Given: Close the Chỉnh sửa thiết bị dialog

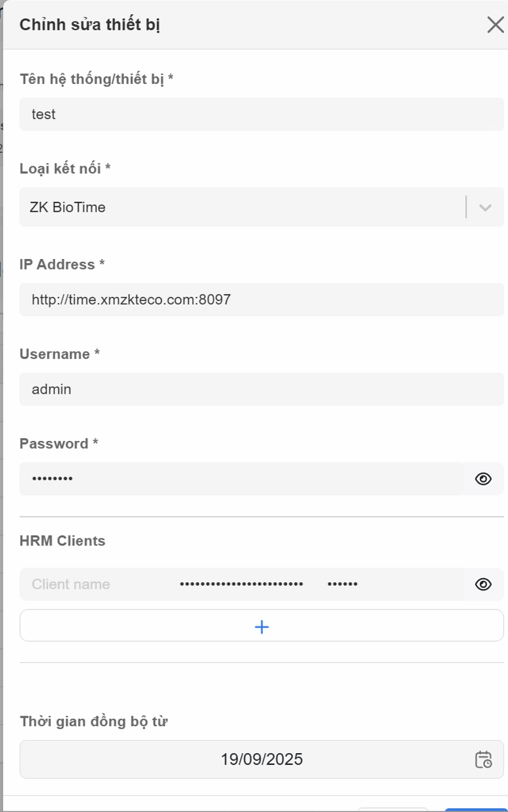Looking at the screenshot, I should pyautogui.click(x=495, y=25).
